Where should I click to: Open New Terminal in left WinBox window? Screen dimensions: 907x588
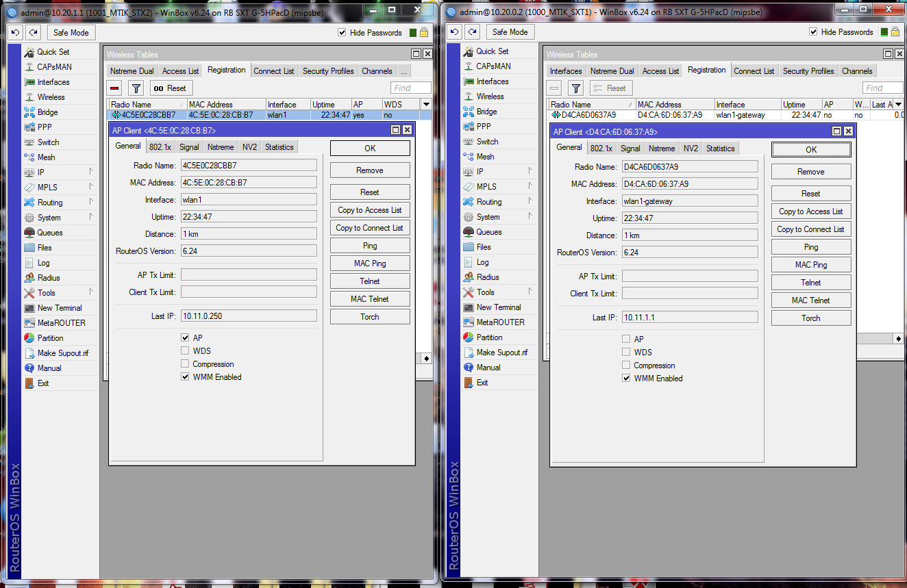(60, 308)
